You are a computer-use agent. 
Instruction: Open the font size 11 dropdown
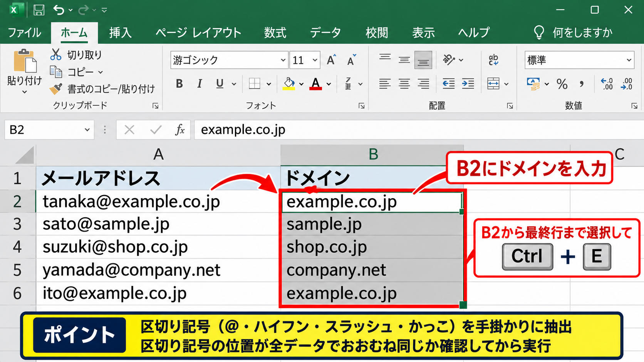(315, 60)
